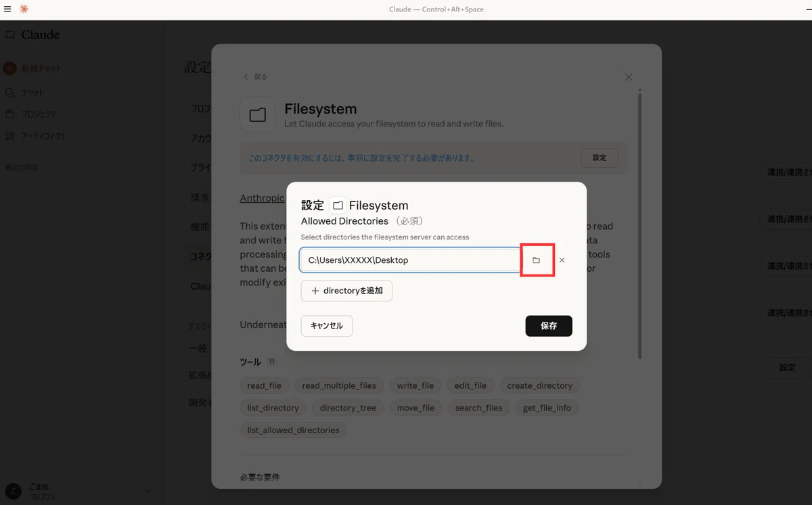Click the 設定 button in background settings list

(x=788, y=367)
